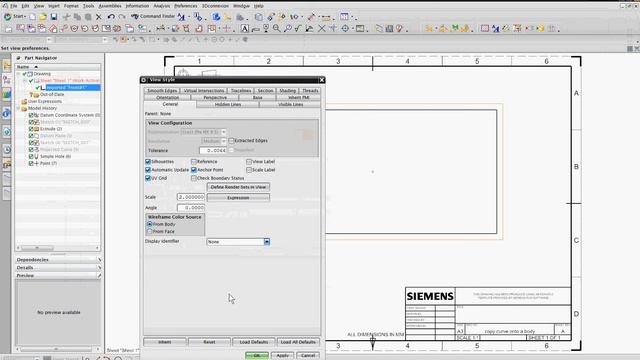Enable the Reference checkbox
The height and width of the screenshot is (360, 640).
coord(194,162)
